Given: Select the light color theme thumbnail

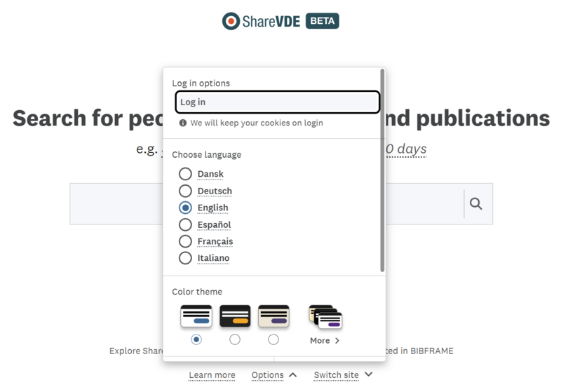Looking at the screenshot, I should (x=196, y=317).
